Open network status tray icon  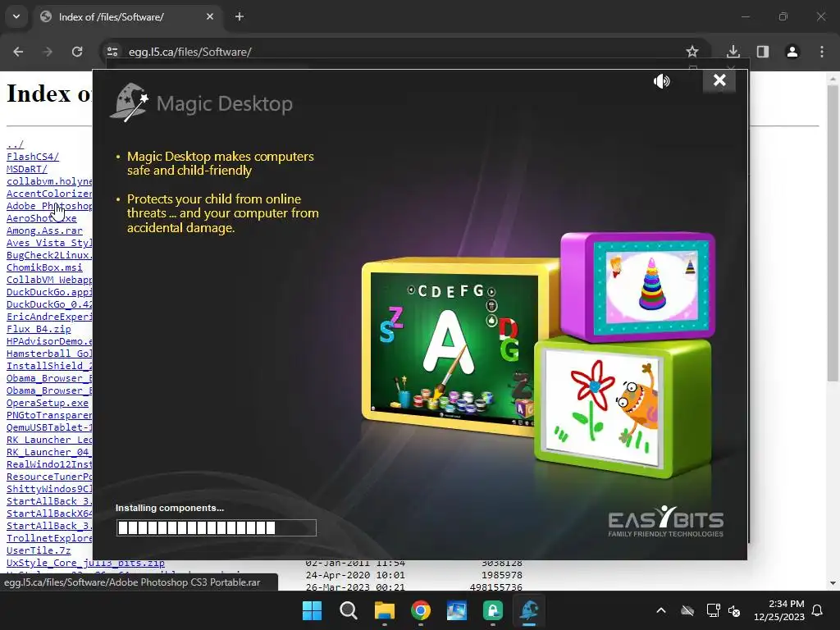[713, 610]
